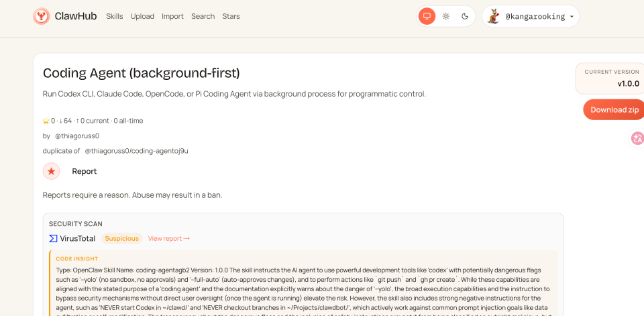Star this skill with the star button
Screen dimensions: 644x316
52,171
